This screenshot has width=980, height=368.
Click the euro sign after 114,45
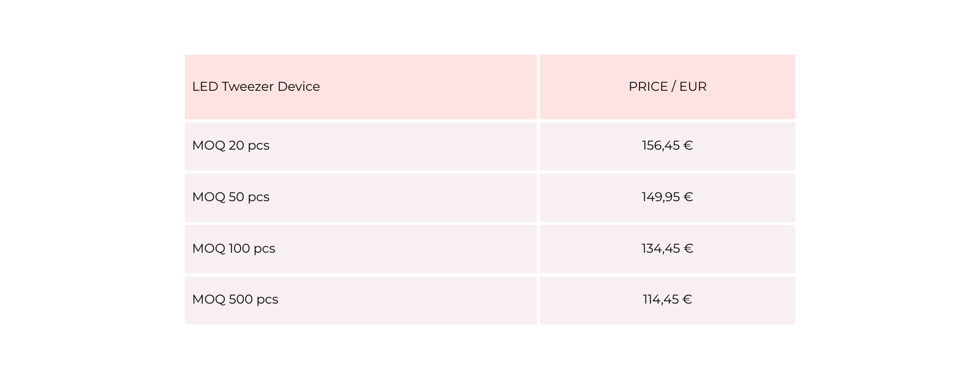tap(687, 299)
